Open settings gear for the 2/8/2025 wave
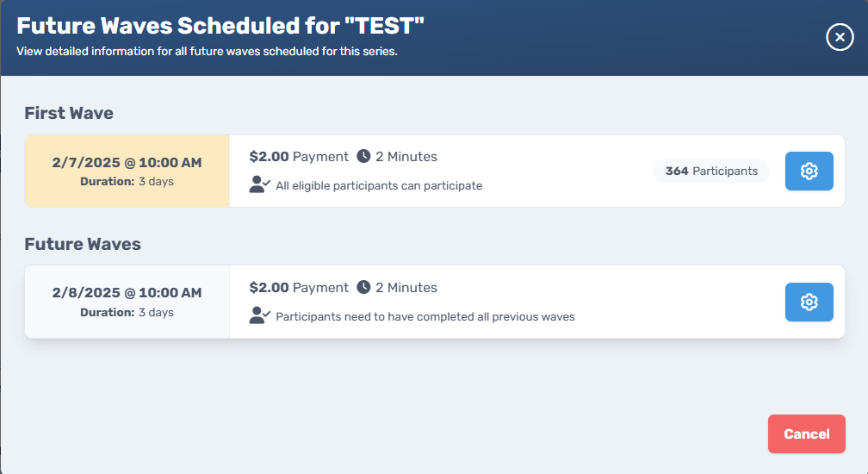The image size is (868, 474). (x=809, y=302)
